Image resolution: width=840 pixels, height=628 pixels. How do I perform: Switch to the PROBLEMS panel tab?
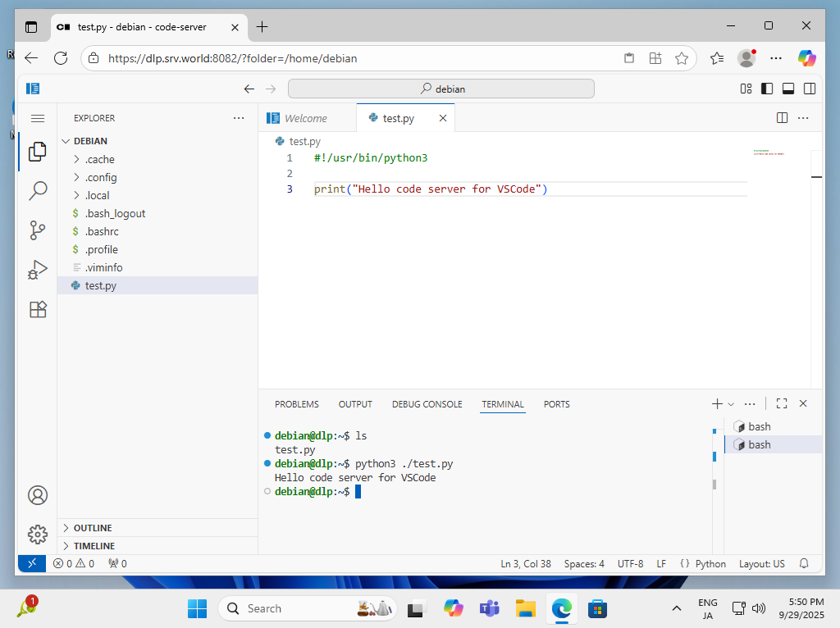click(296, 404)
